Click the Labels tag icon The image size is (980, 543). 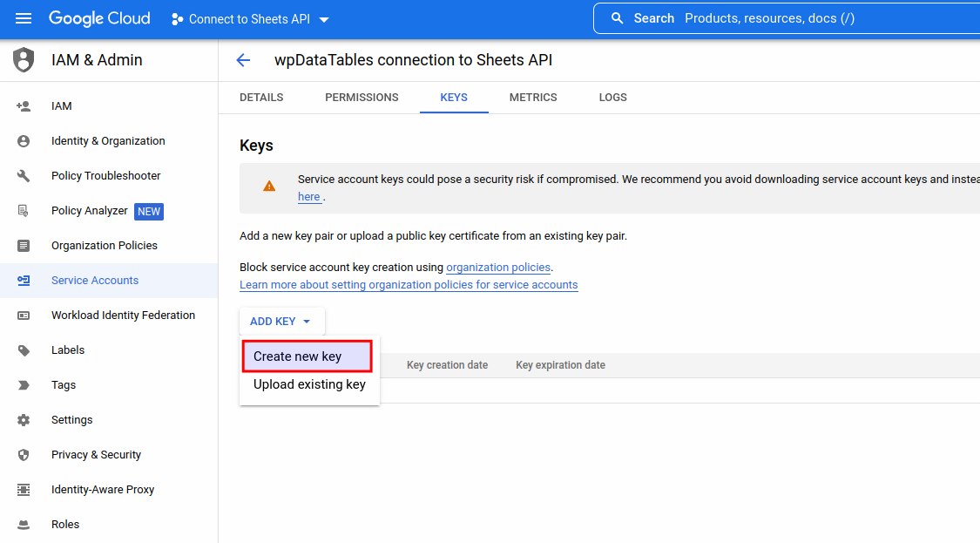tap(24, 350)
